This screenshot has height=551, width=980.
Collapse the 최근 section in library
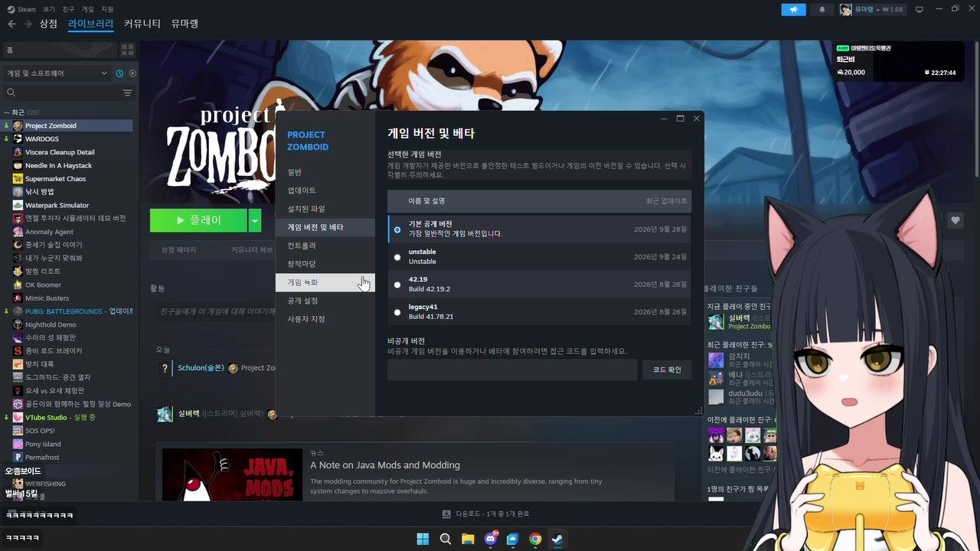tap(7, 112)
